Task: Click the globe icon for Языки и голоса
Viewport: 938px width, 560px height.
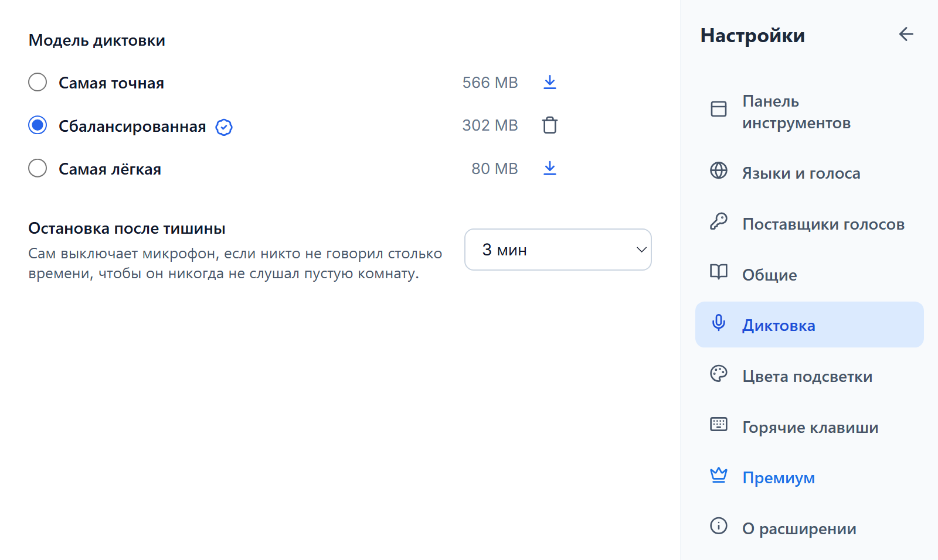Action: point(719,170)
